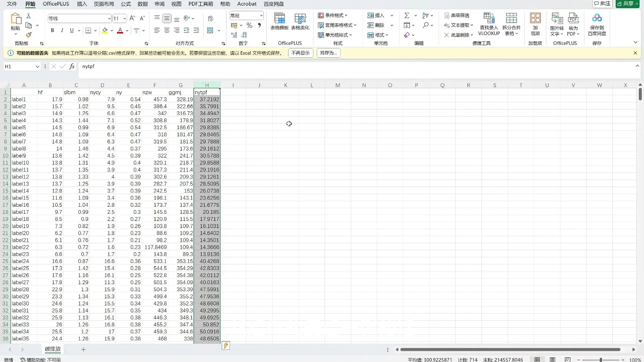Click the AutoSum sigma icon

407,15
